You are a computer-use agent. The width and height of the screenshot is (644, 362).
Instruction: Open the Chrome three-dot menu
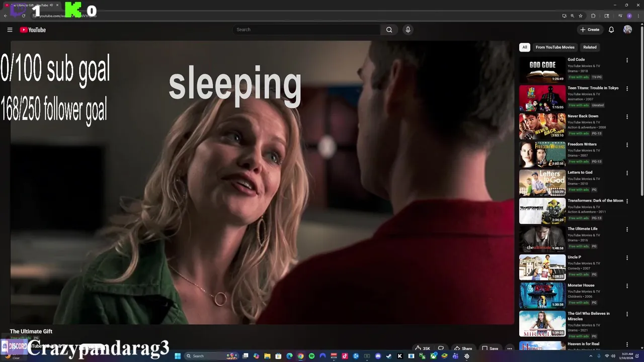pyautogui.click(x=638, y=16)
